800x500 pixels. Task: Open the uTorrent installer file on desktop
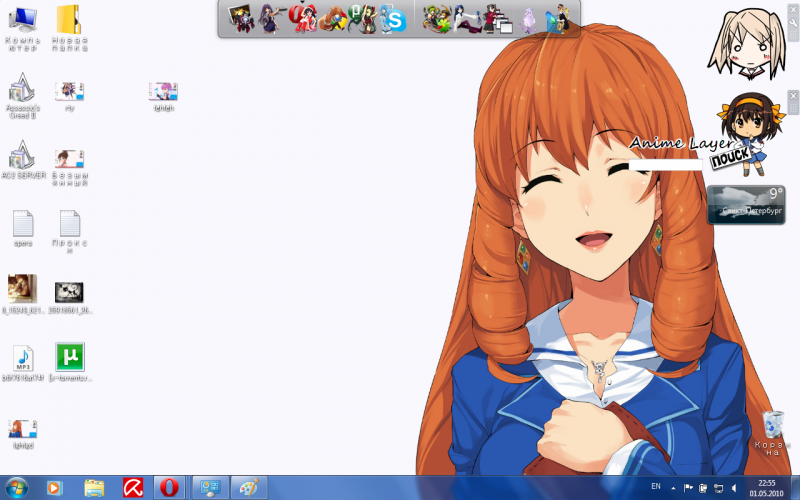tap(70, 357)
